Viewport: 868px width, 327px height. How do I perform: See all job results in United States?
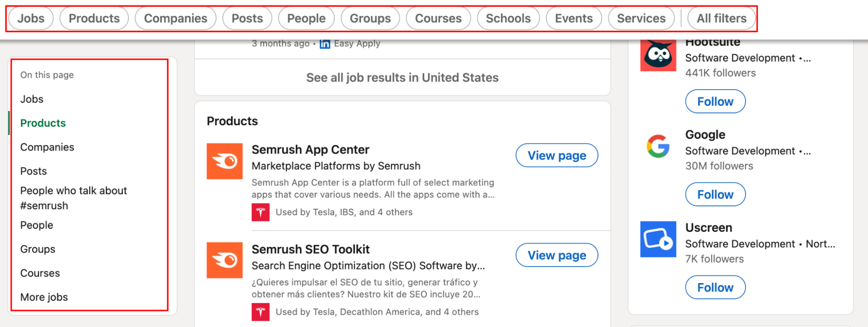click(402, 77)
